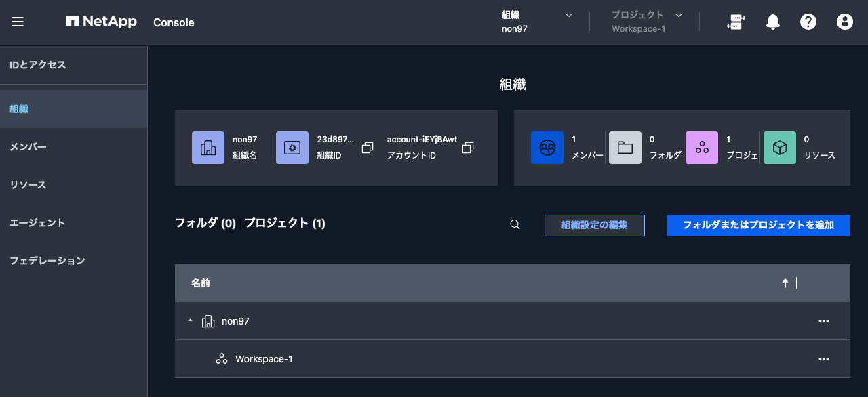Image resolution: width=868 pixels, height=397 pixels.
Task: Open the プロジェクト dropdown in the header
Action: click(647, 22)
